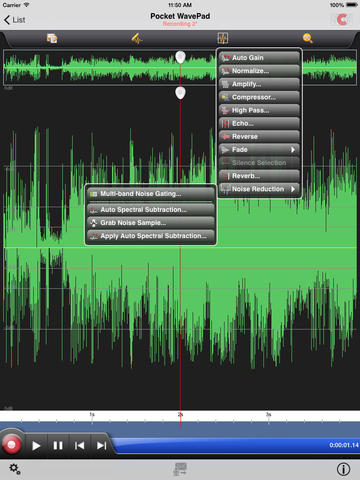Play the audio

pos(36,446)
